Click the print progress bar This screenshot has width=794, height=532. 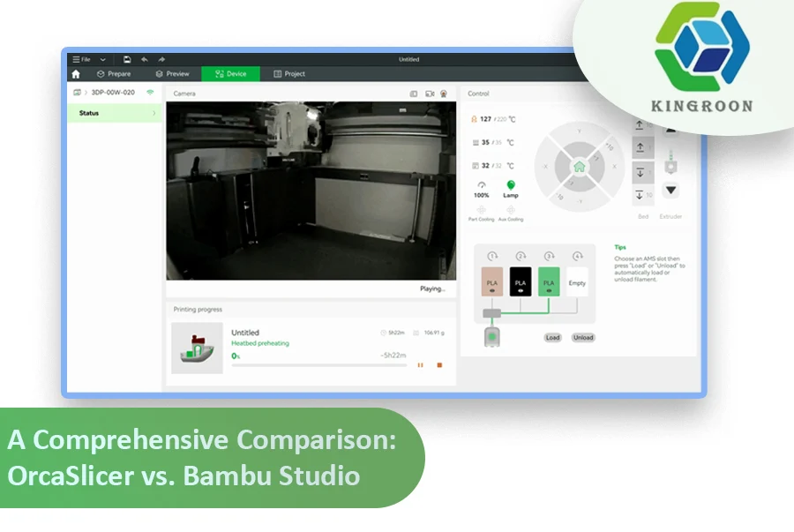[x=319, y=365]
